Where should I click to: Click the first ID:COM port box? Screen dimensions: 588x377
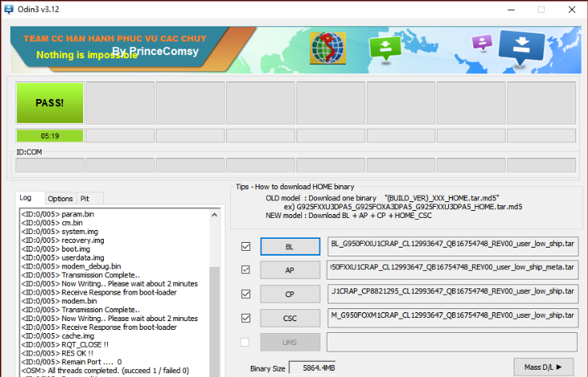pyautogui.click(x=50, y=165)
